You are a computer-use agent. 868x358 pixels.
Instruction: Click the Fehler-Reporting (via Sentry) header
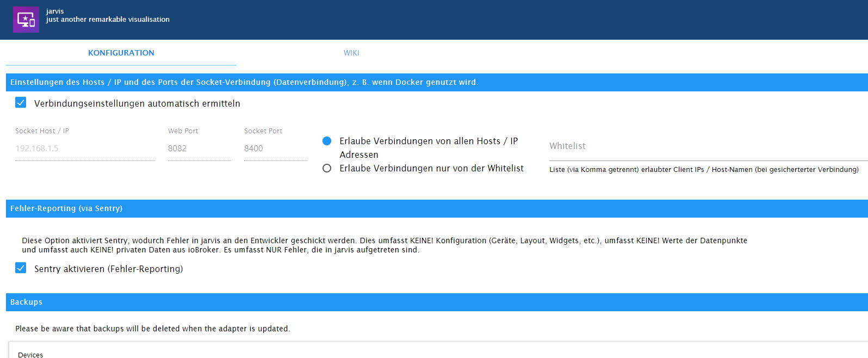pos(66,208)
